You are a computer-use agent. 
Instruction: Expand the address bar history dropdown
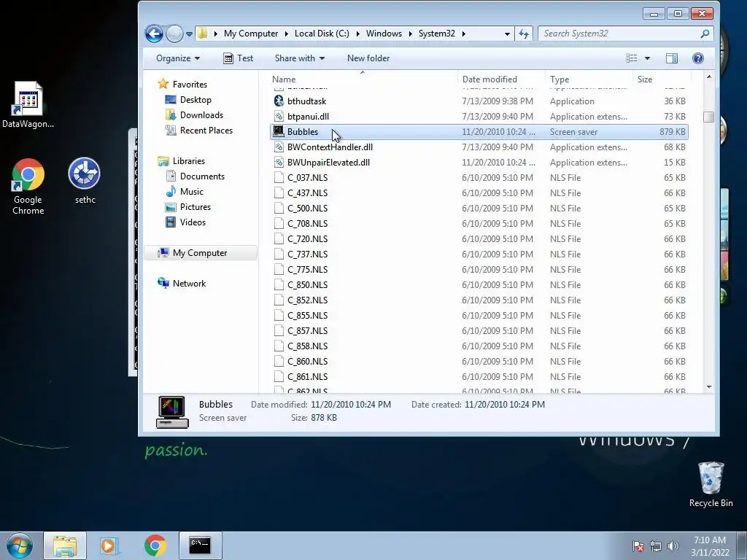pyautogui.click(x=507, y=34)
